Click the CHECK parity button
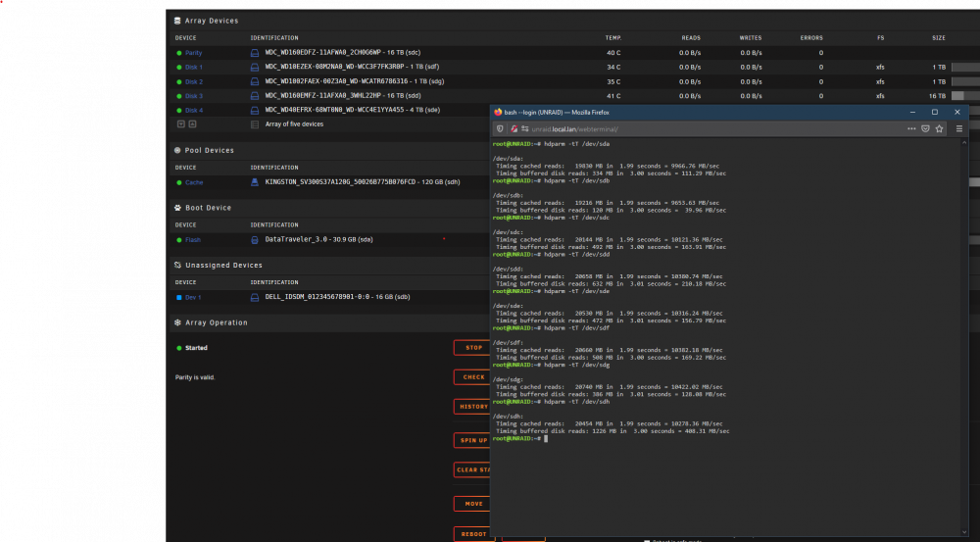The height and width of the screenshot is (542, 980). pyautogui.click(x=472, y=377)
